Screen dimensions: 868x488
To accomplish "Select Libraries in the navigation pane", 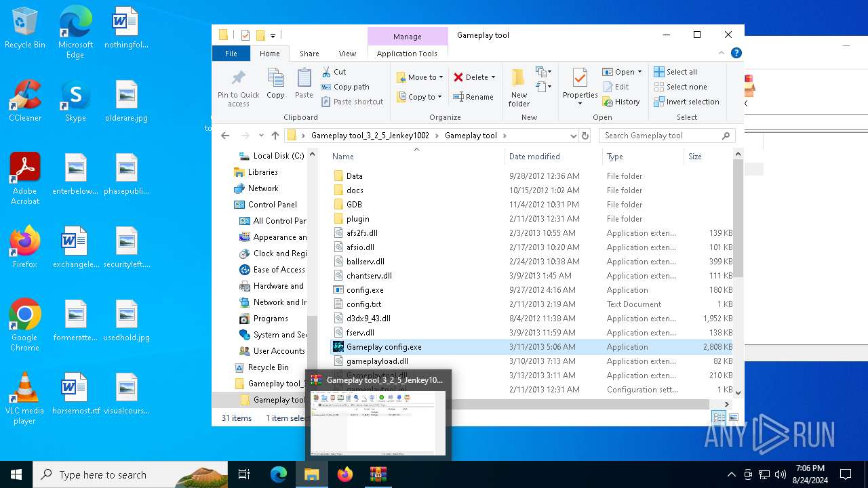I will coord(262,172).
